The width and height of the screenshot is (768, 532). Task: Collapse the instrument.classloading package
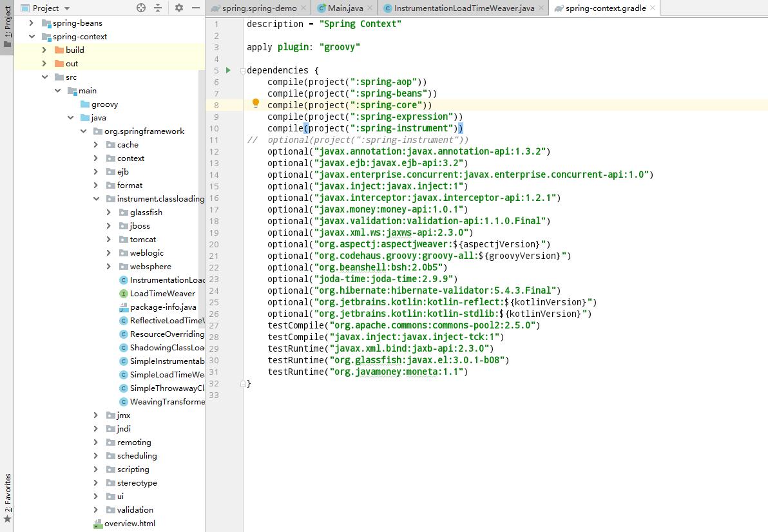pyautogui.click(x=96, y=199)
